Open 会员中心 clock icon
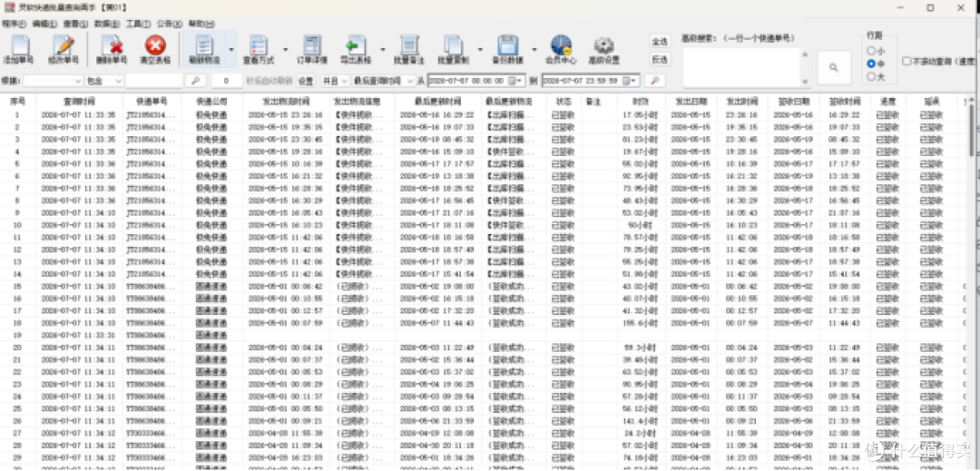980x471 pixels. coord(561,49)
